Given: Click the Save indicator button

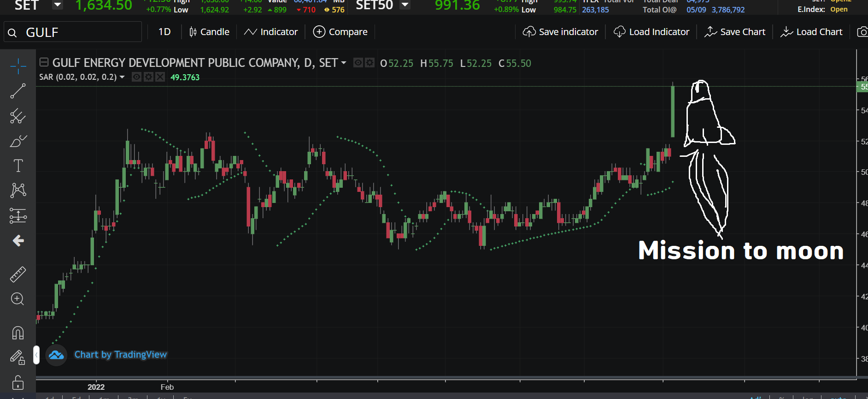Looking at the screenshot, I should click(x=560, y=32).
